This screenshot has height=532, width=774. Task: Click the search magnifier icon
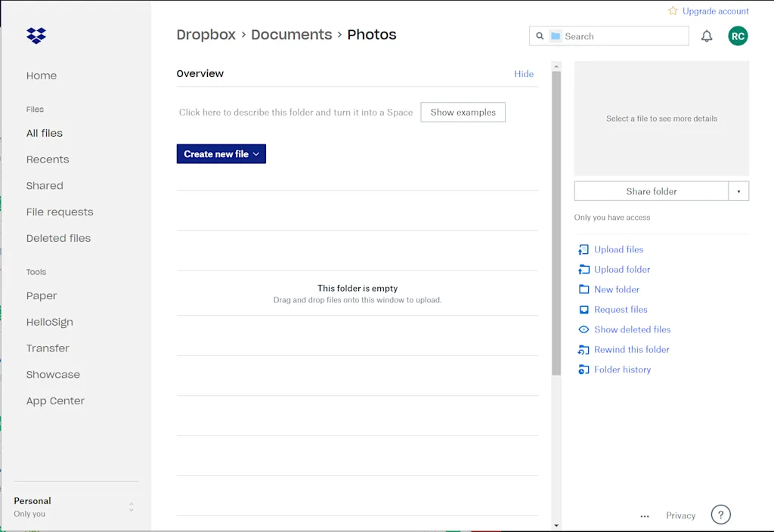coord(540,36)
